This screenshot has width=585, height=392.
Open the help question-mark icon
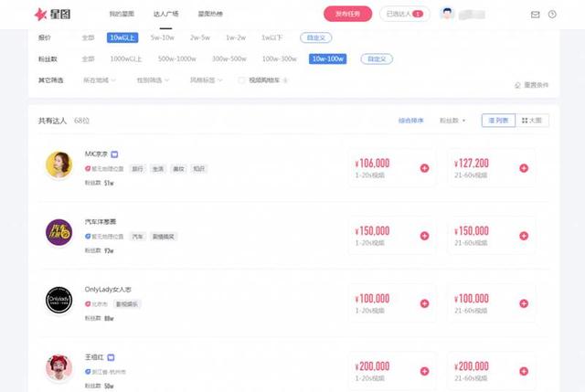(x=552, y=15)
